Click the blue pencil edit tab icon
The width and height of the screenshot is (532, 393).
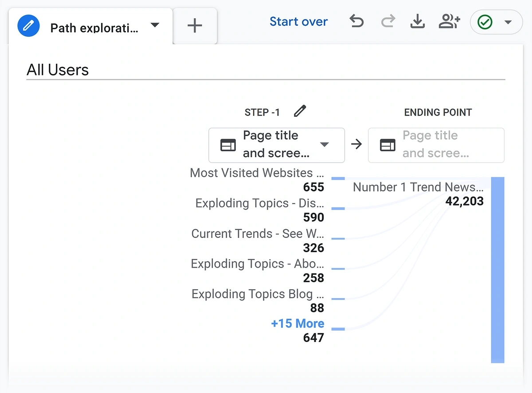28,26
